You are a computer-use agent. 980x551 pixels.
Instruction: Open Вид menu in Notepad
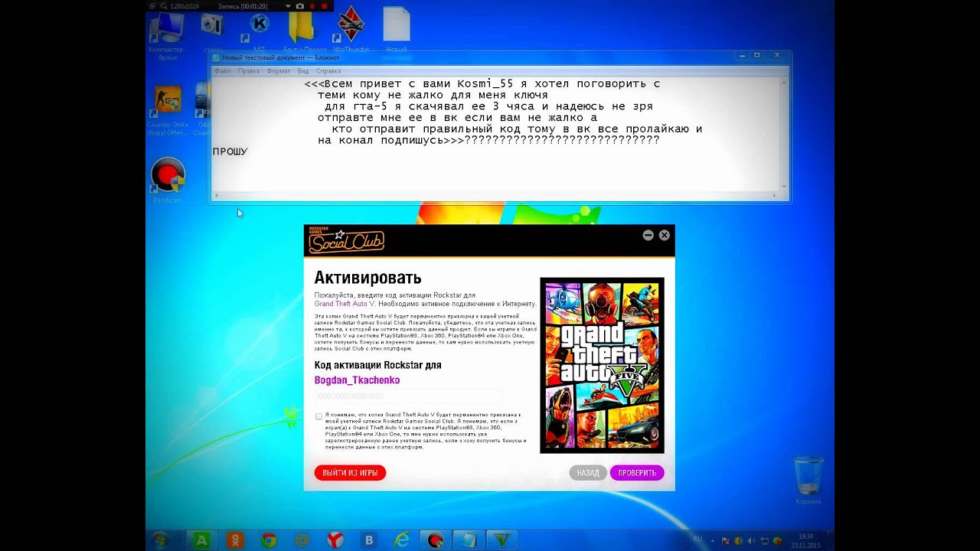(303, 70)
